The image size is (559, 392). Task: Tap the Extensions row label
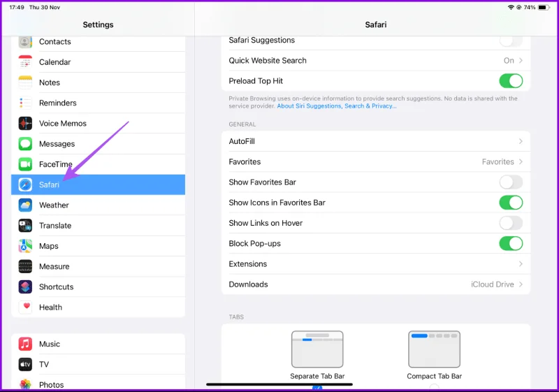(248, 264)
